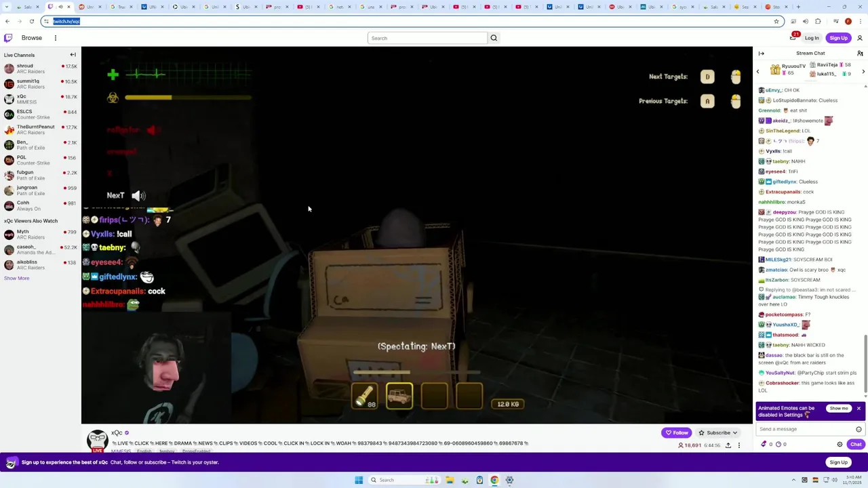The width and height of the screenshot is (868, 488).
Task: Follow the xQc channel
Action: 677,432
